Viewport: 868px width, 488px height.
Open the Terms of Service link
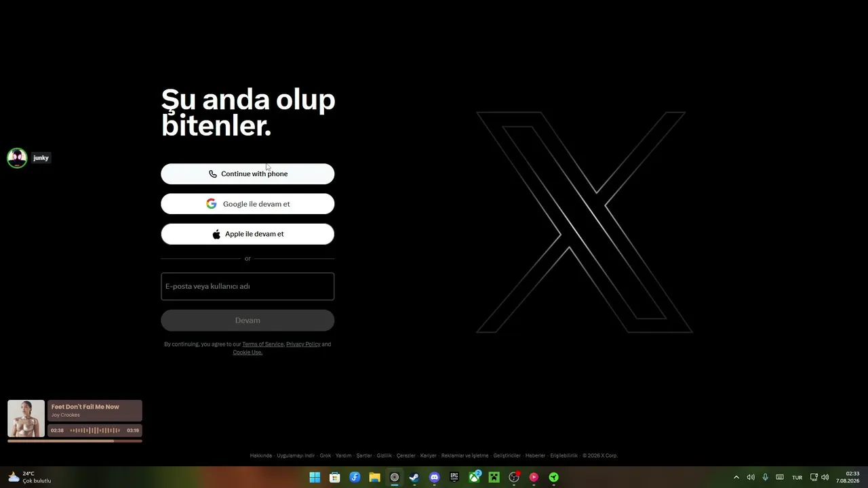263,344
